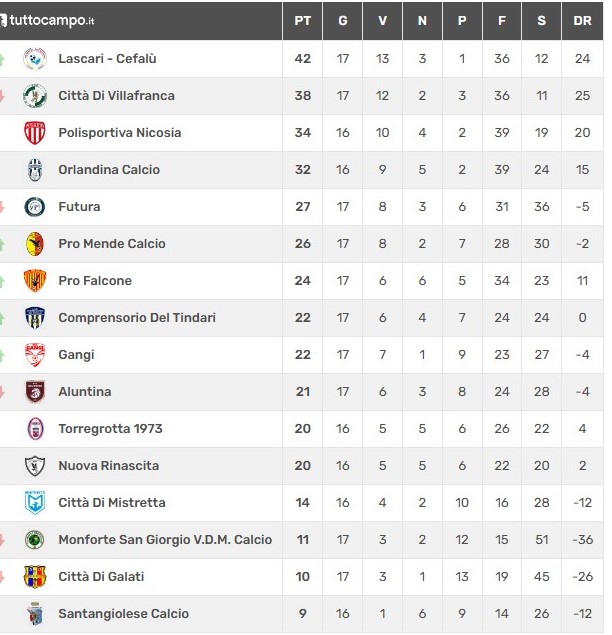Click the Futura club round logo
This screenshot has width=612, height=635.
pyautogui.click(x=35, y=207)
